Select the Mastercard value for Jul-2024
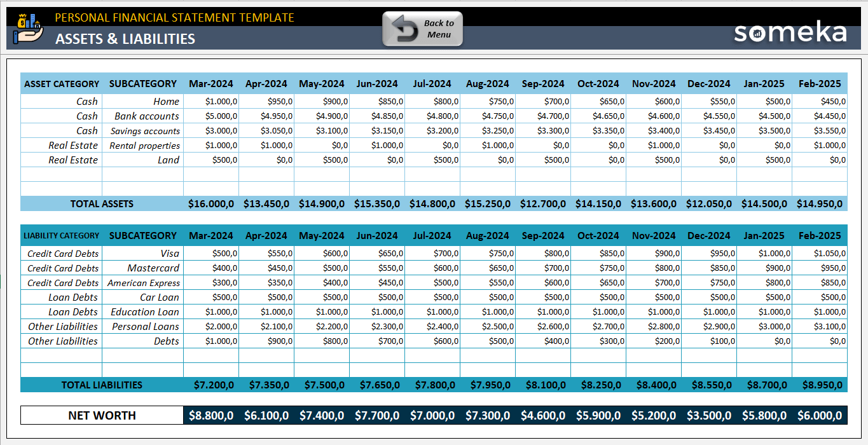 432,268
